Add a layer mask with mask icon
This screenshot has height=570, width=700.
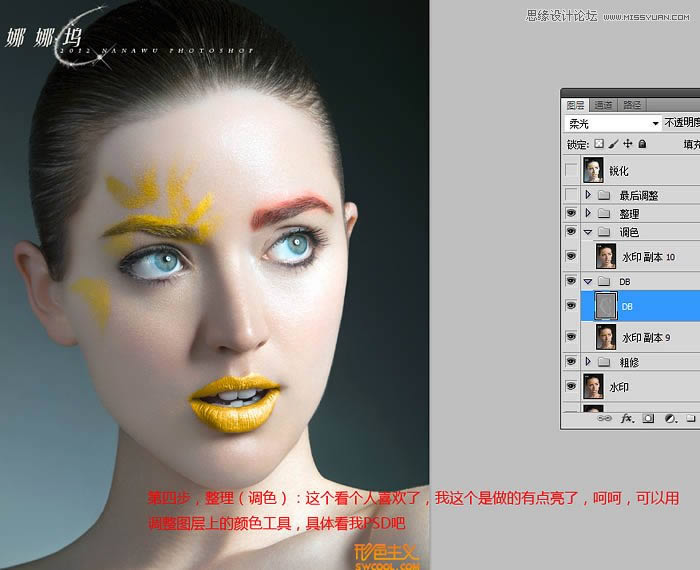(648, 418)
